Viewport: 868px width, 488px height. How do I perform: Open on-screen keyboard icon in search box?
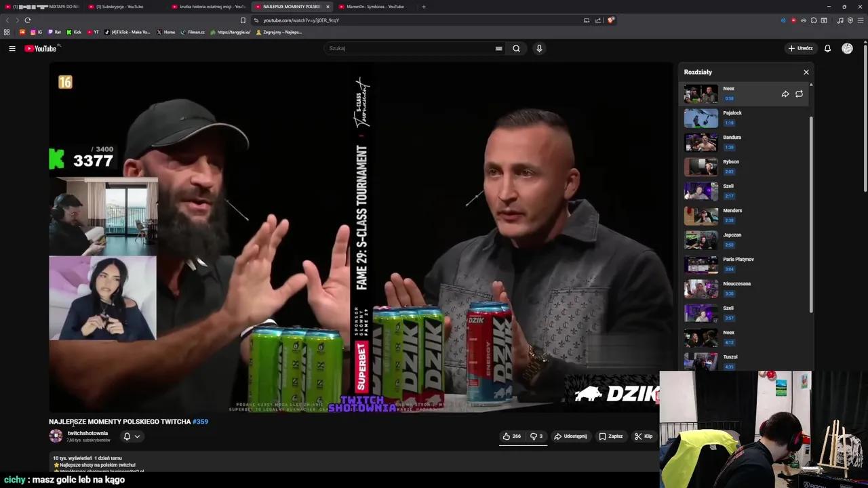point(498,48)
